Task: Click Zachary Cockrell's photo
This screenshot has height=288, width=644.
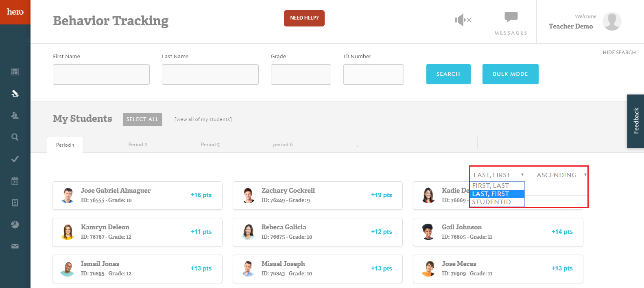Action: click(248, 196)
